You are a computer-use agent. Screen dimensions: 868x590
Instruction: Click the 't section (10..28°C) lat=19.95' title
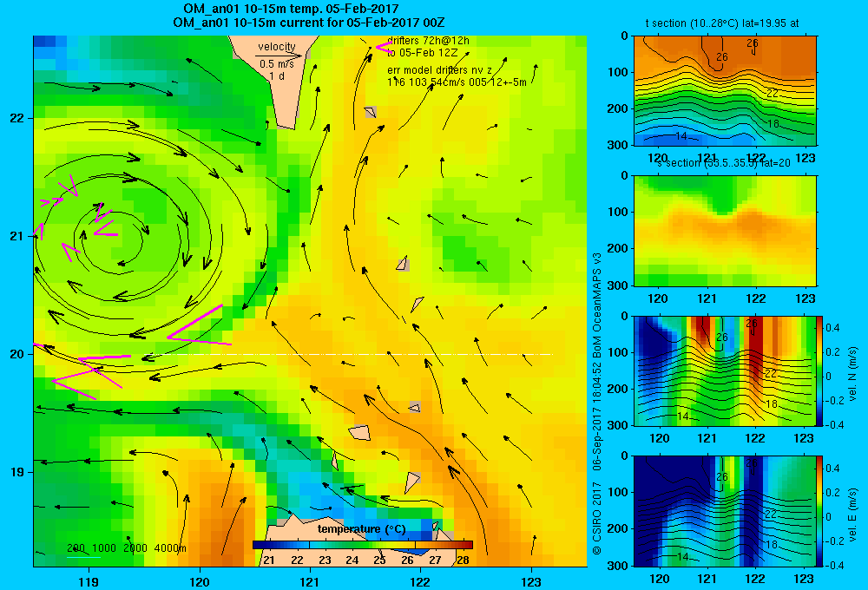[x=714, y=23]
